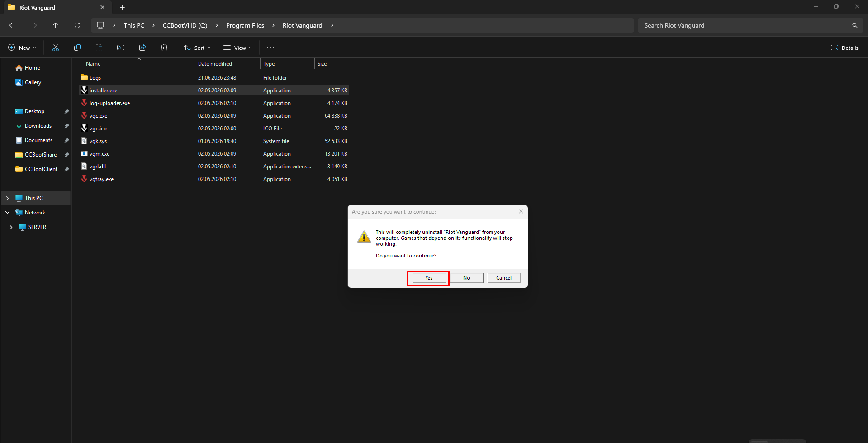This screenshot has height=443, width=868.
Task: Open the See more ellipsis menu
Action: (270, 48)
